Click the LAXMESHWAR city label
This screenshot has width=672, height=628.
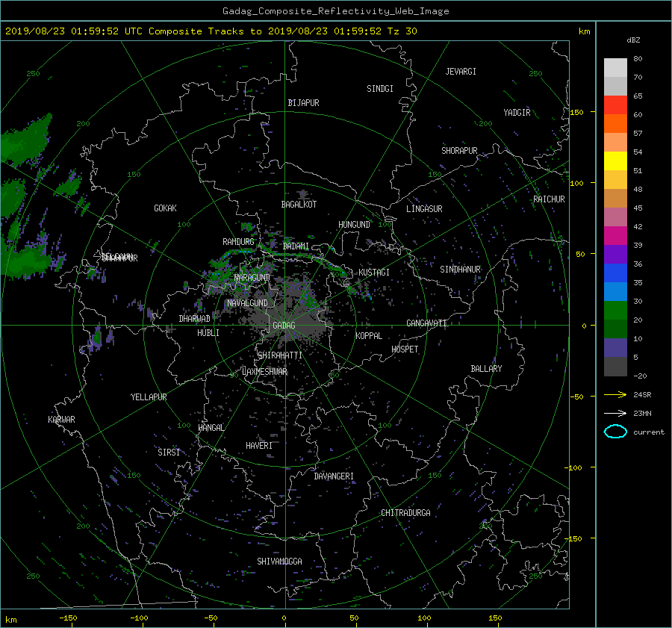(264, 372)
